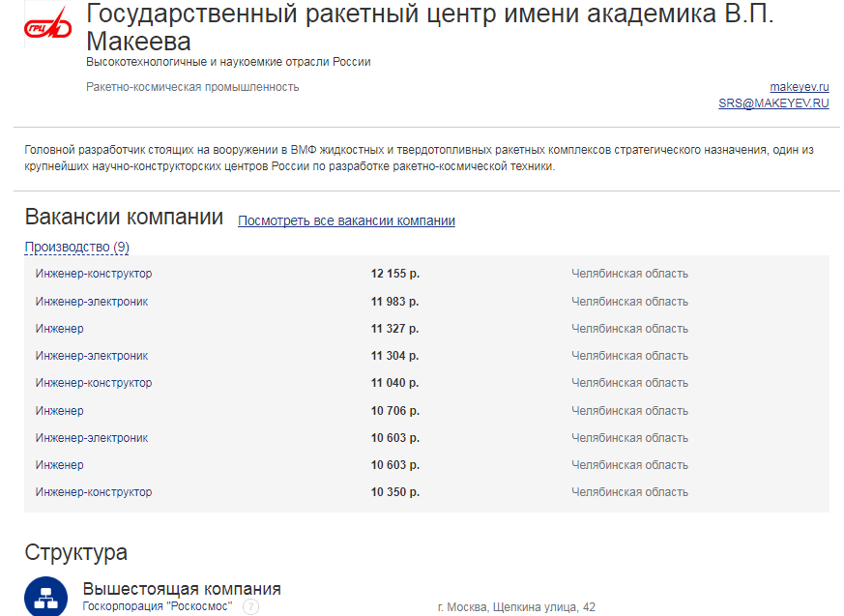Click the address г. Москва, Щепкина улица, 42
This screenshot has width=844, height=616.
pyautogui.click(x=516, y=607)
